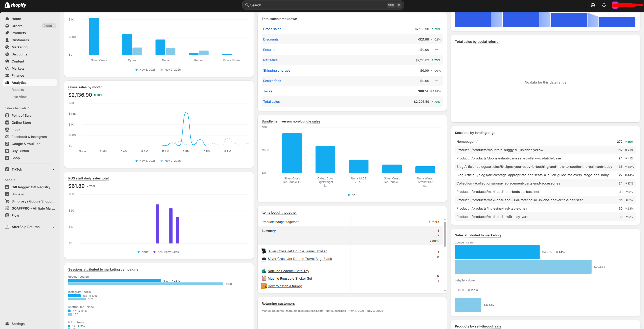Select Analytics in the sidebar
644x329 pixels.
30,83
